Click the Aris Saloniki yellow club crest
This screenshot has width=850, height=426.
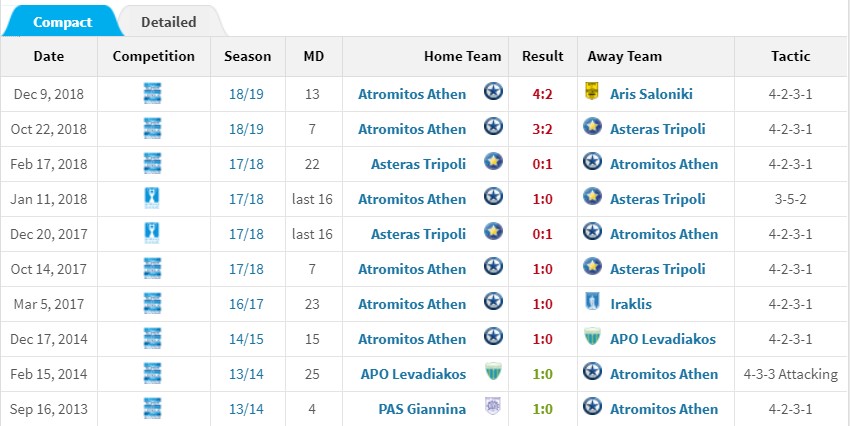[591, 92]
